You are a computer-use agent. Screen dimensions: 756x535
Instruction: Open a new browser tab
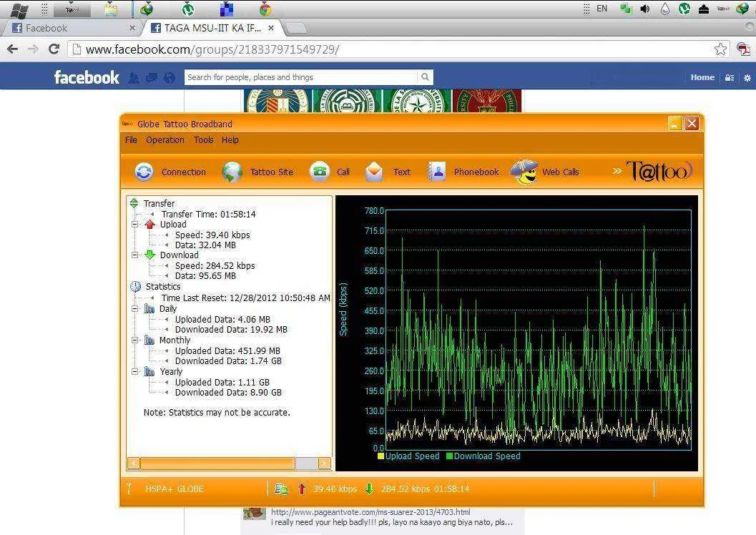coord(296,29)
